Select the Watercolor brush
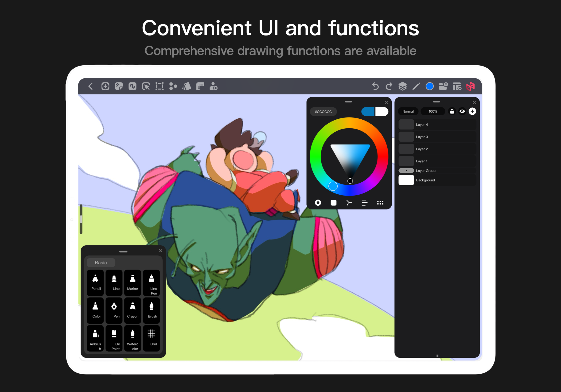 [133, 338]
